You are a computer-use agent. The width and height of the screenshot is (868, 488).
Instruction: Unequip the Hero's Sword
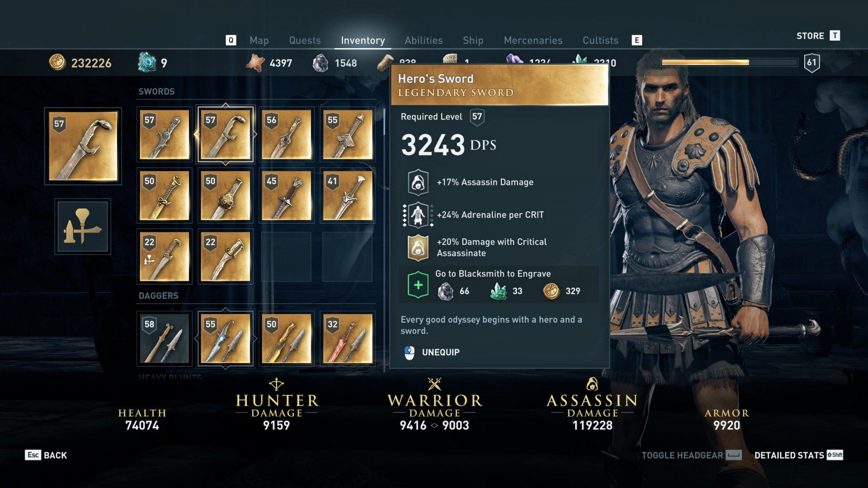pos(432,352)
